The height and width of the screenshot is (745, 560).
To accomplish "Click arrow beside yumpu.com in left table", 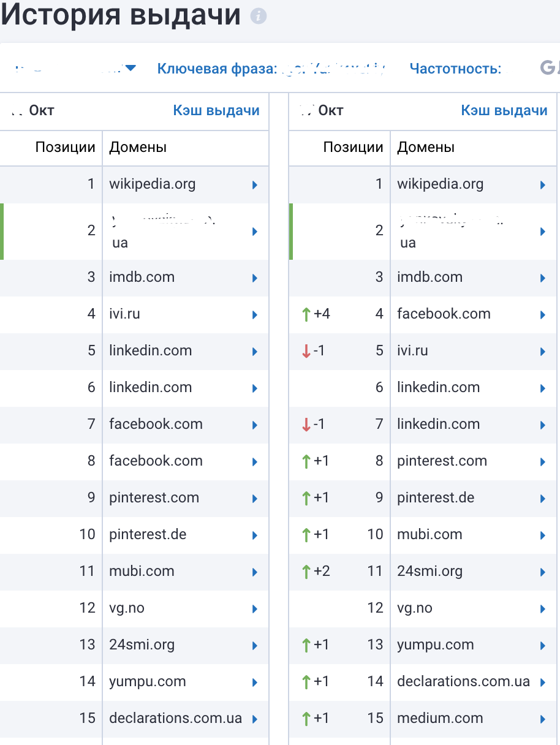I will click(255, 682).
